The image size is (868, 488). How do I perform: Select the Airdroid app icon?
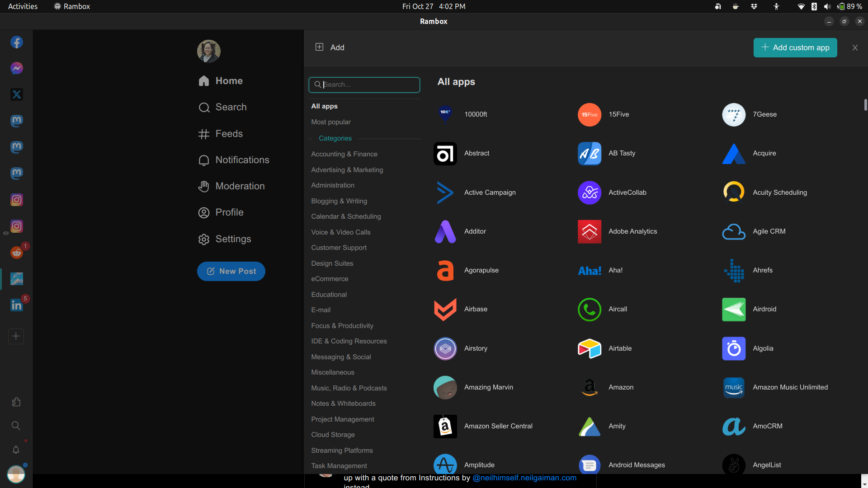[734, 310]
